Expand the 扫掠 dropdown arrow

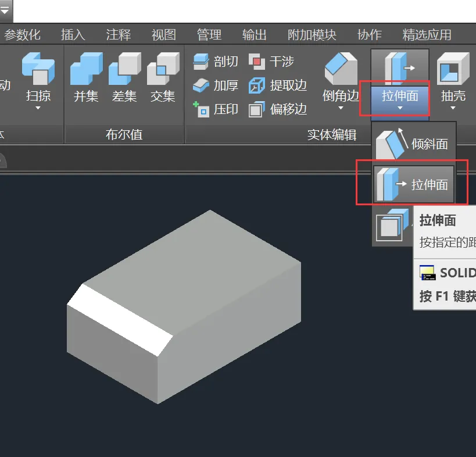click(x=38, y=108)
